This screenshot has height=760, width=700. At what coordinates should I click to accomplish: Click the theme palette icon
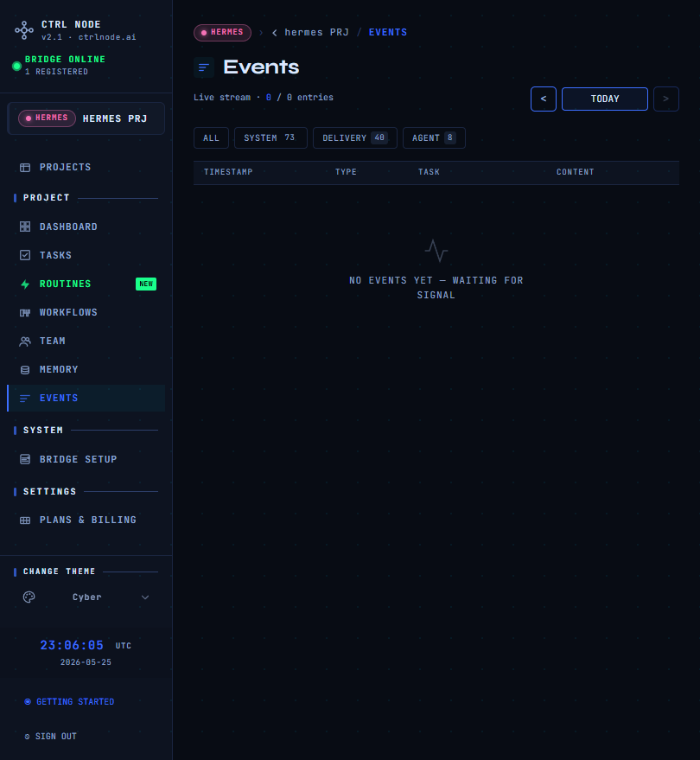[29, 597]
